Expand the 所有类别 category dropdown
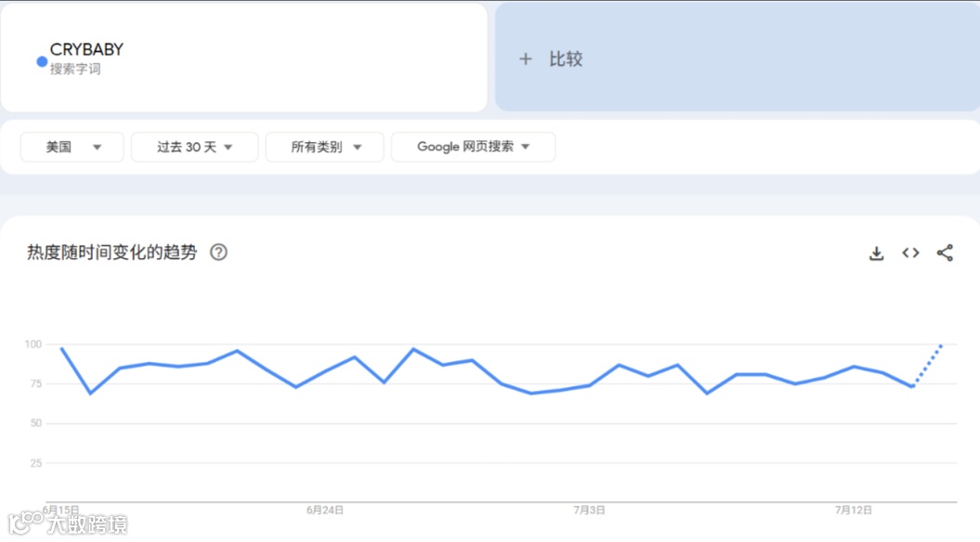 [325, 147]
